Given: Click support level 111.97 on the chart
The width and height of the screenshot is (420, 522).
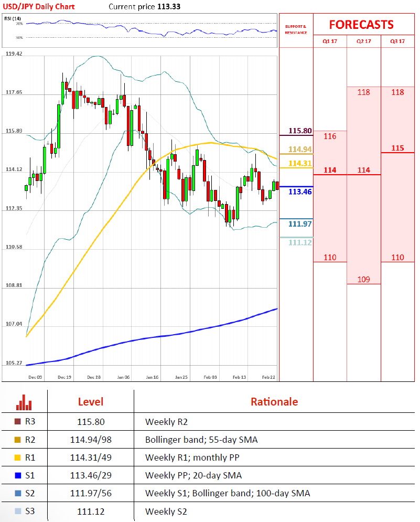Looking at the screenshot, I should click(300, 223).
